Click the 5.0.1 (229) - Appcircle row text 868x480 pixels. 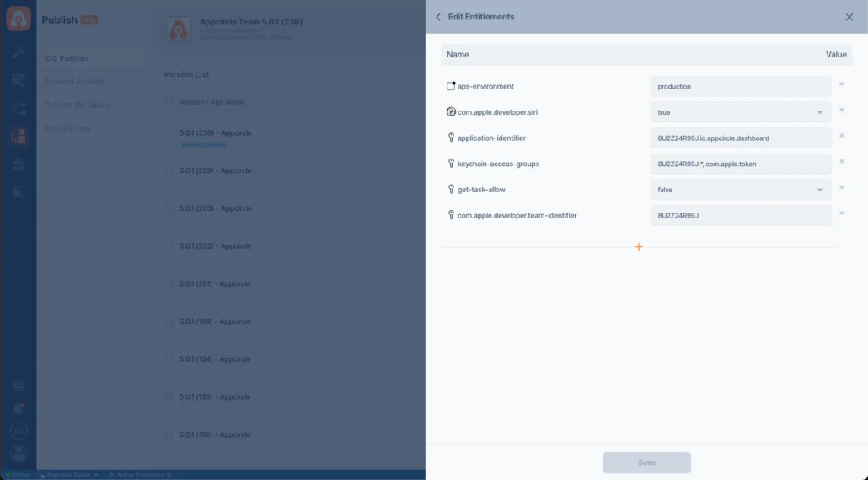[216, 170]
